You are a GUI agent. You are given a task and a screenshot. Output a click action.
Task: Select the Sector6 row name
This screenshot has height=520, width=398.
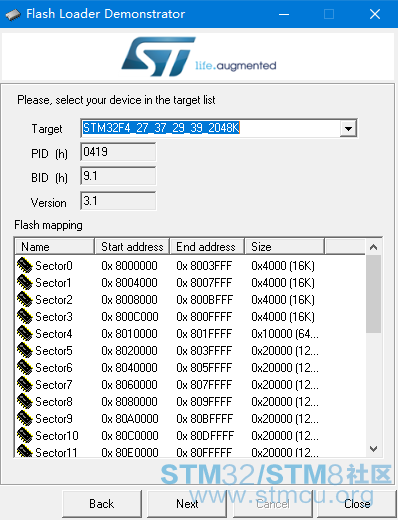pos(54,368)
